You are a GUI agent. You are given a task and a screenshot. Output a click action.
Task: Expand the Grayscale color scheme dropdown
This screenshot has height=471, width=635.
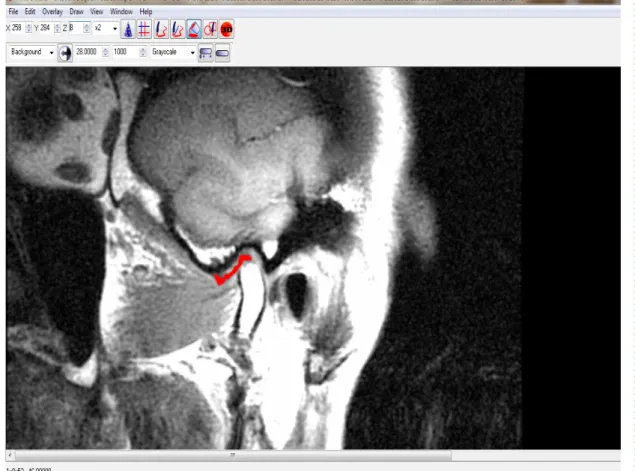click(x=173, y=52)
